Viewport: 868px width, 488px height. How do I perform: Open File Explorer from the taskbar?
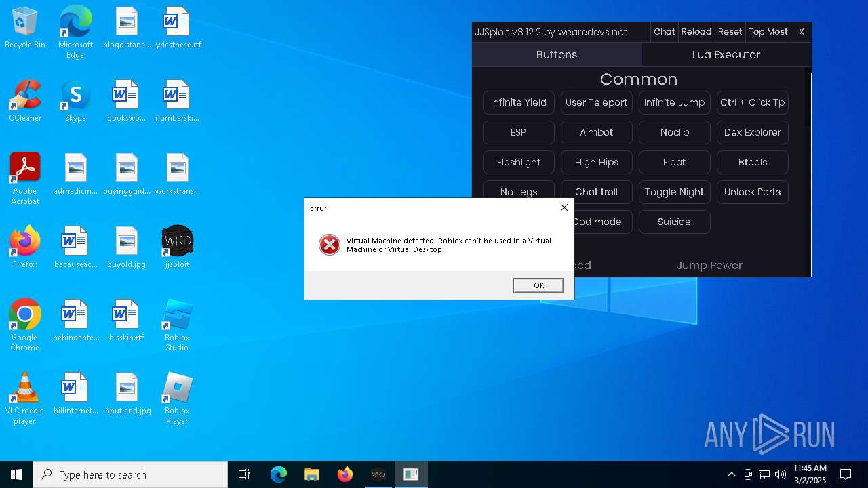click(311, 474)
